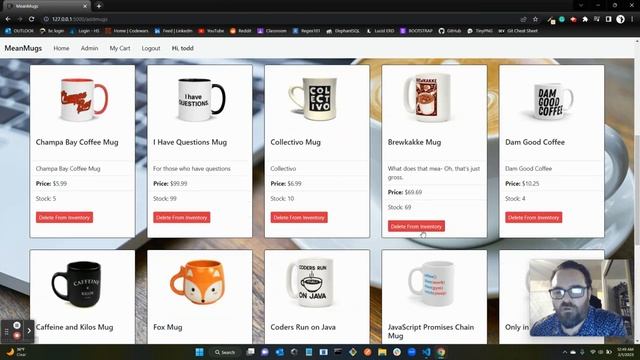
Task: Open the TinyPNG bookmark
Action: 480,31
